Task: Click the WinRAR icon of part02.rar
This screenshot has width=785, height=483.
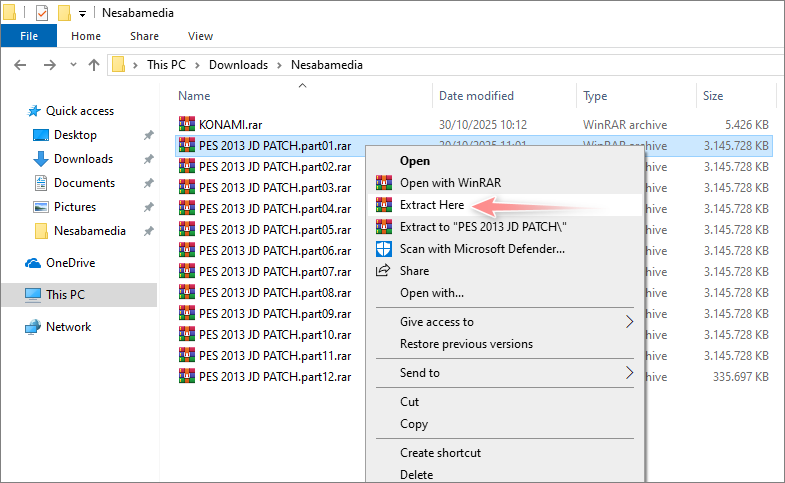Action: click(x=187, y=166)
